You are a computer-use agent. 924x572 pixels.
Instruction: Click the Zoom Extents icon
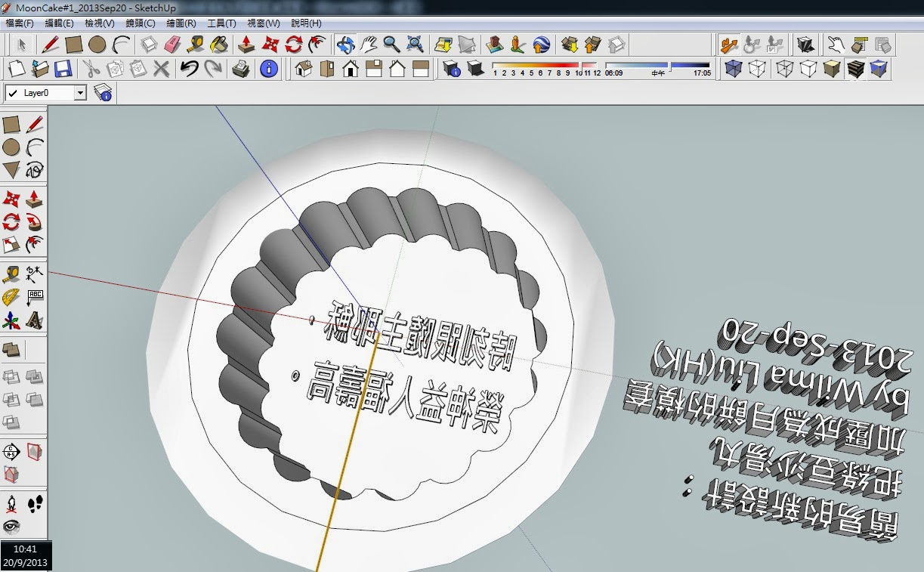point(415,44)
